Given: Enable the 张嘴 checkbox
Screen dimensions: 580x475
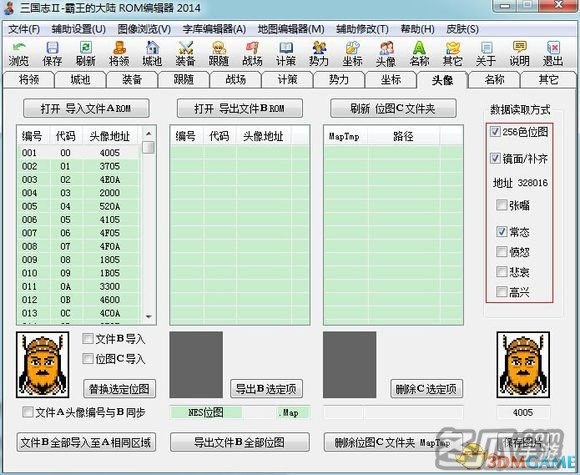Looking at the screenshot, I should tap(502, 205).
